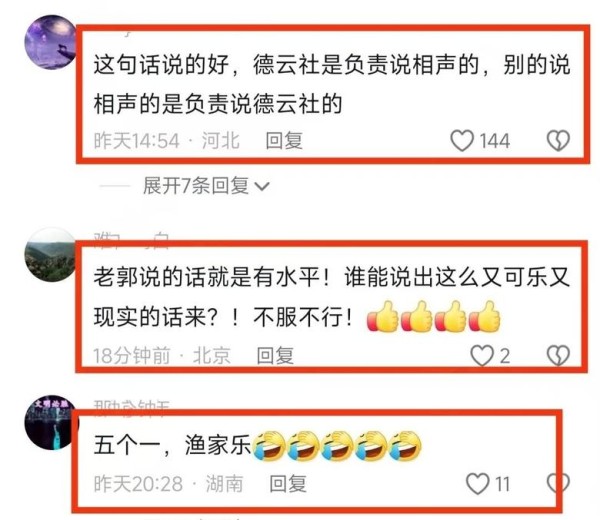
Task: Like the Hebei comment with 144 likes
Action: tap(462, 140)
